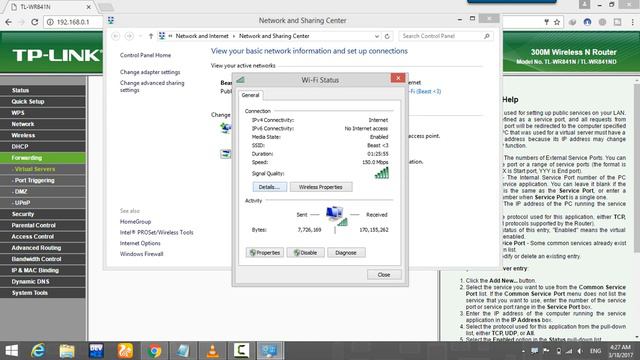Viewport: 640px width, 360px height.
Task: Open the orange UC Browser taskbar icon
Action: (125, 351)
